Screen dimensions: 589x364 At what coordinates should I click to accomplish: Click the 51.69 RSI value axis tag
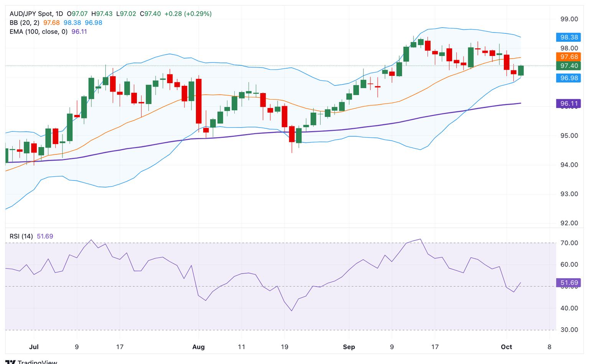point(569,283)
